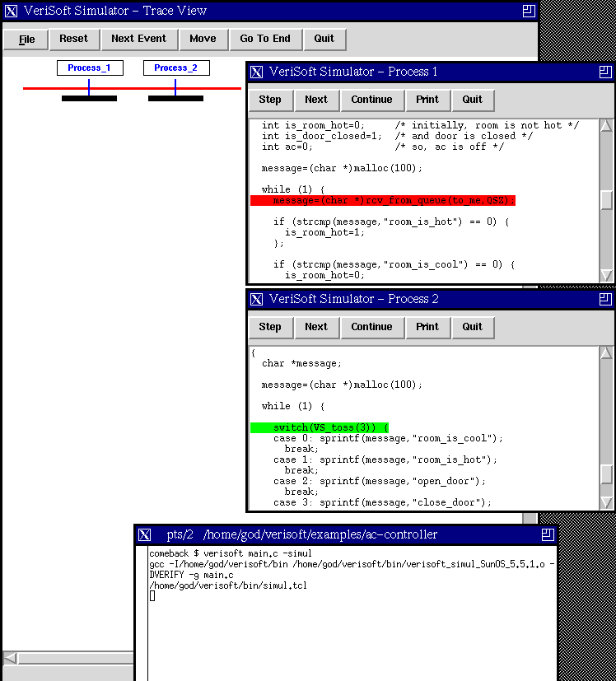Click 'case 3' close_door sprintf line
This screenshot has width=616, height=681.
click(x=383, y=502)
